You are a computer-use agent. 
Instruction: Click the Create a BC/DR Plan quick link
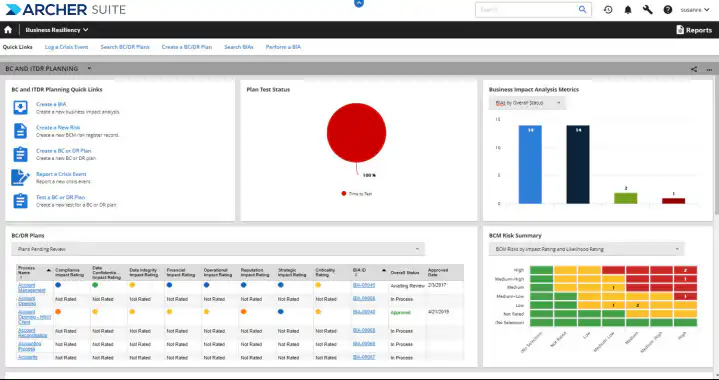tap(187, 47)
